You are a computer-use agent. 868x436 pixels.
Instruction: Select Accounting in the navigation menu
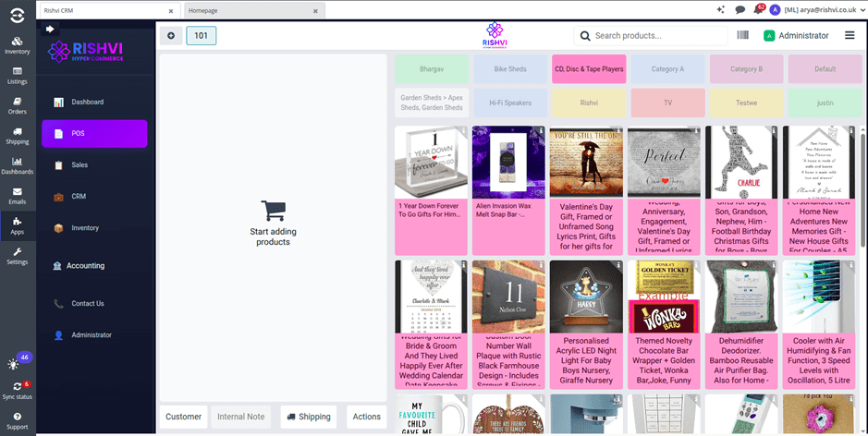click(x=85, y=266)
